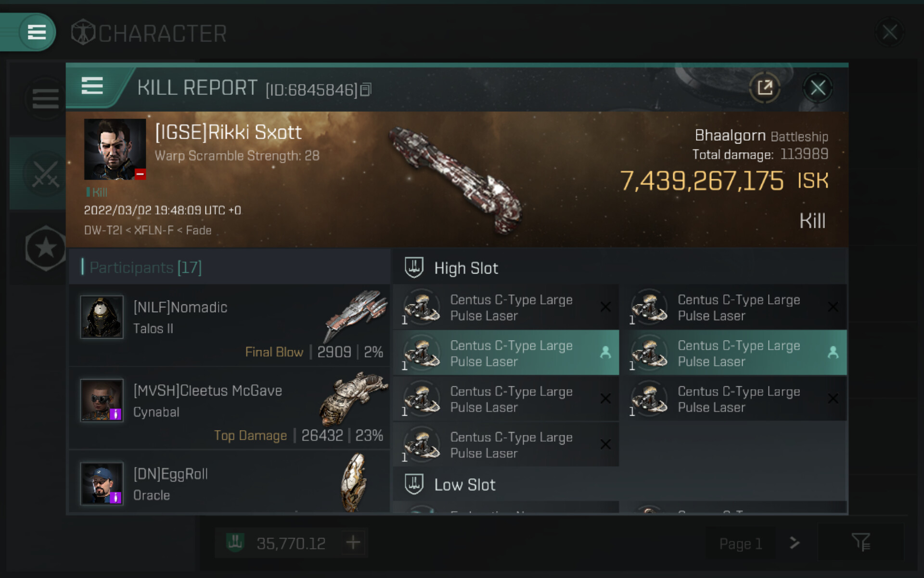The image size is (924, 578).
Task: Select crossed swords sidebar icon
Action: [x=45, y=173]
